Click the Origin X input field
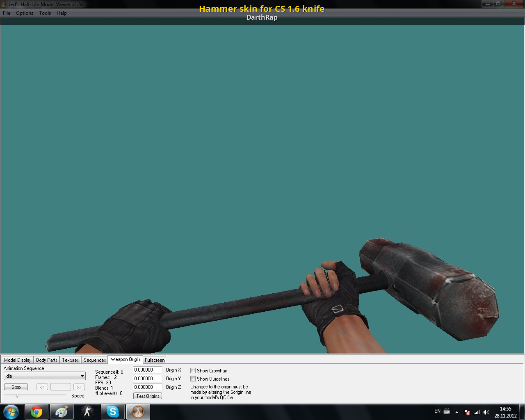The image size is (525, 420). click(x=147, y=370)
